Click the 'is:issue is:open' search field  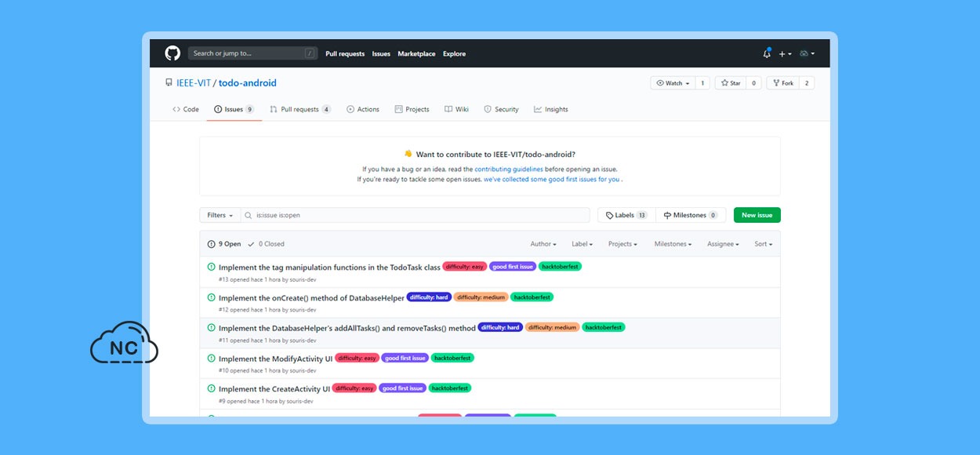[415, 215]
